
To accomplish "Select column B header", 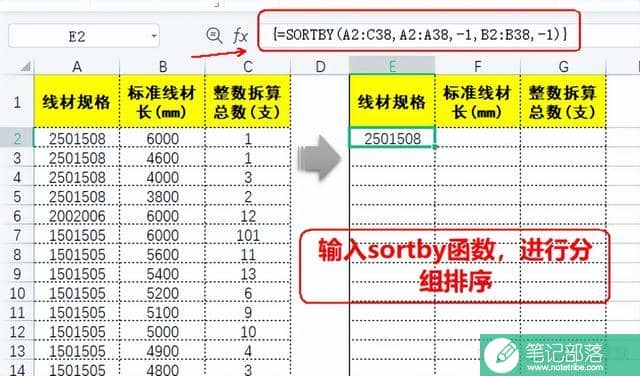I will click(x=162, y=66).
